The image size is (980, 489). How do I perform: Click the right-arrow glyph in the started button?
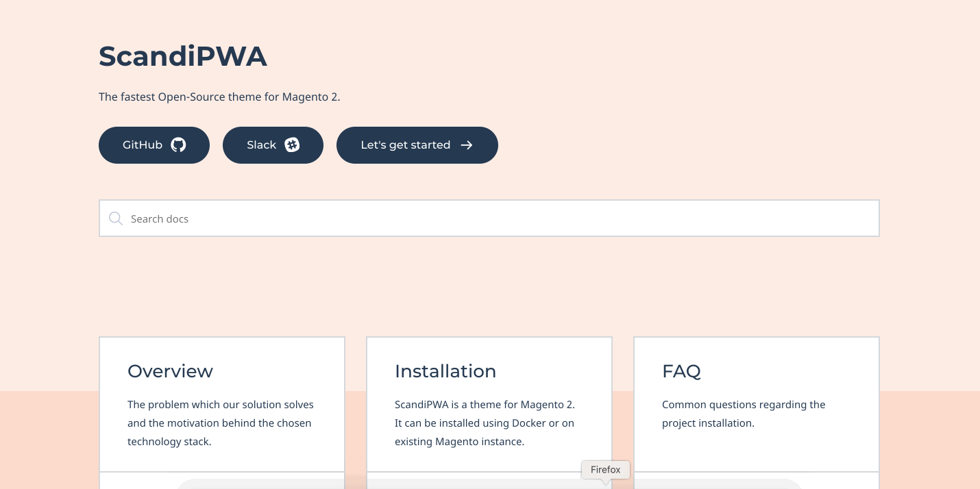[467, 145]
